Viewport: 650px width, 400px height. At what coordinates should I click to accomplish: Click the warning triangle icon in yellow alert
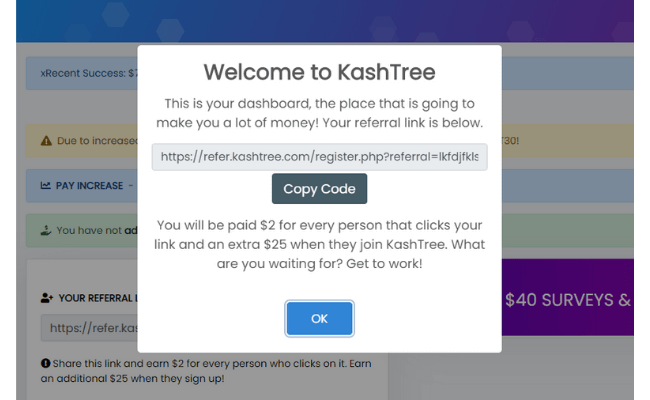(x=46, y=141)
